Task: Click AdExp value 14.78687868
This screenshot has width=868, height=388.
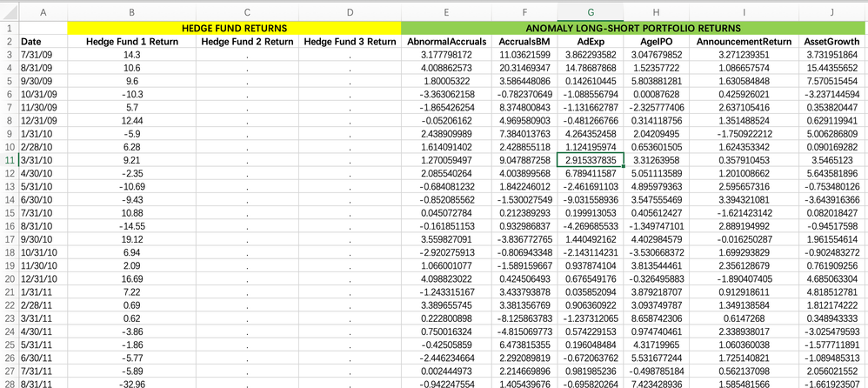Action: pos(590,68)
